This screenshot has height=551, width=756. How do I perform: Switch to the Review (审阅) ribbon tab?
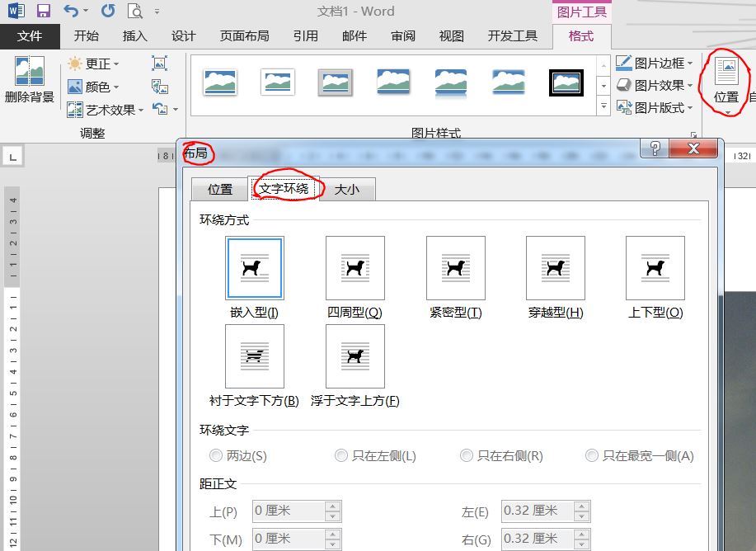[403, 36]
